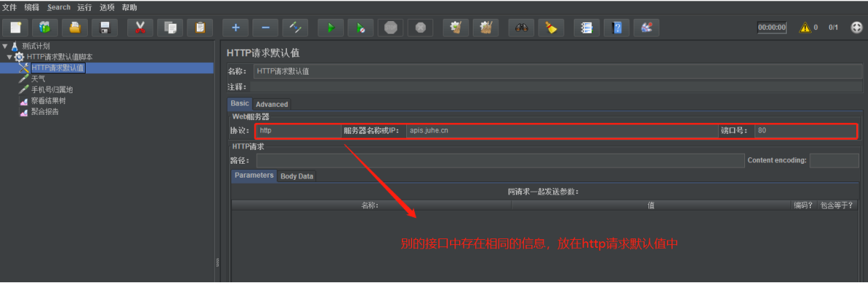Open the 帮助 menu
This screenshot has width=868, height=283.
pyautogui.click(x=129, y=7)
